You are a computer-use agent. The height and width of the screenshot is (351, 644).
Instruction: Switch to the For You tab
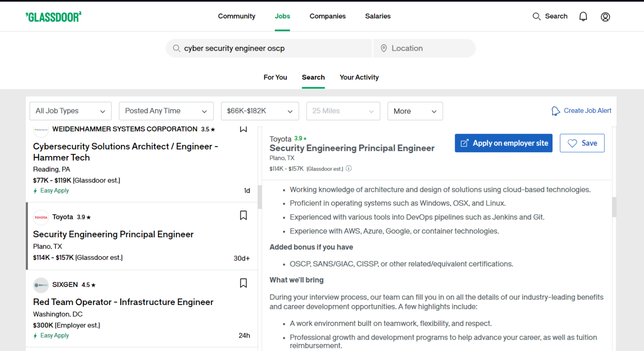point(275,77)
